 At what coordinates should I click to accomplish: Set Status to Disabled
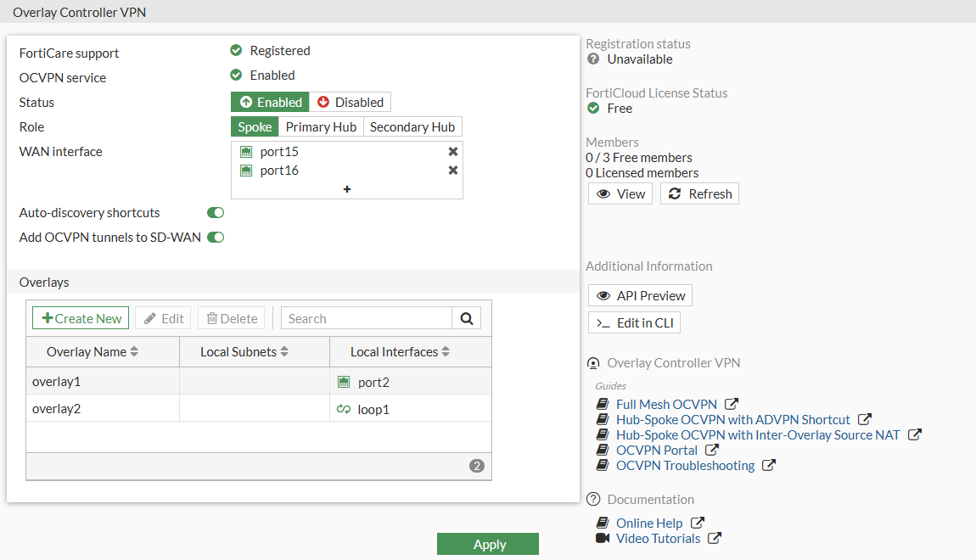pos(350,103)
